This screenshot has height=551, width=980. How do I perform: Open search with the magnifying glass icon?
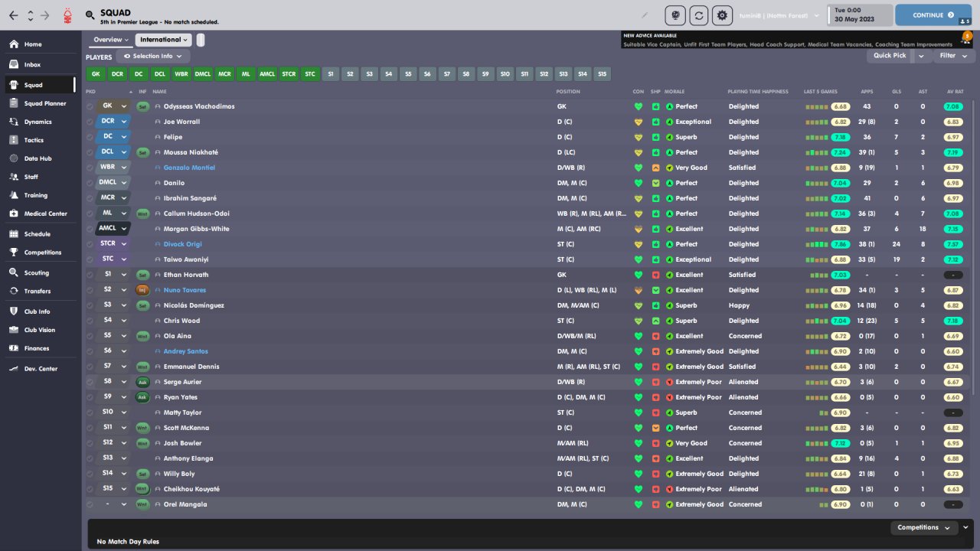(x=90, y=15)
